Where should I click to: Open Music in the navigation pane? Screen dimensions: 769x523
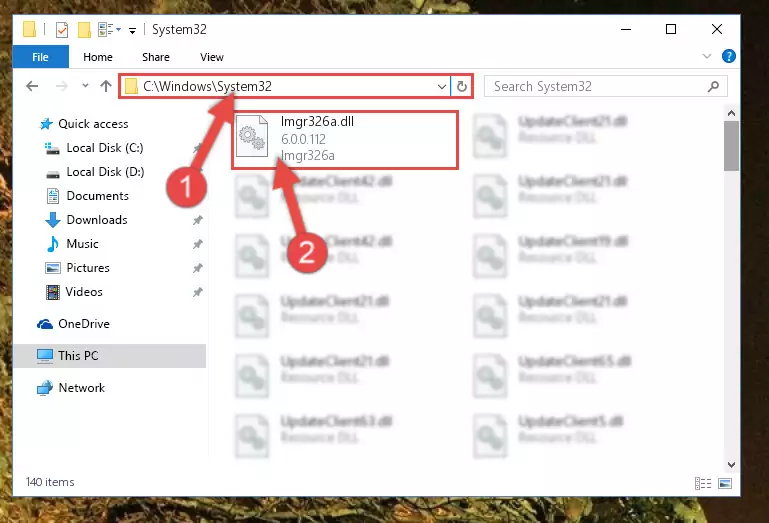pos(82,244)
